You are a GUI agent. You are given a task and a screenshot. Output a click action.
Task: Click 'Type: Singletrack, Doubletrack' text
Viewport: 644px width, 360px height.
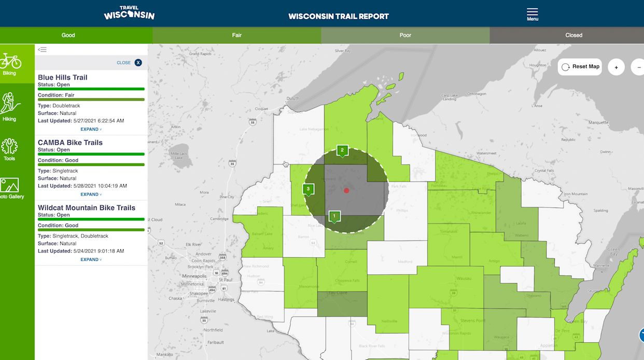pyautogui.click(x=73, y=236)
